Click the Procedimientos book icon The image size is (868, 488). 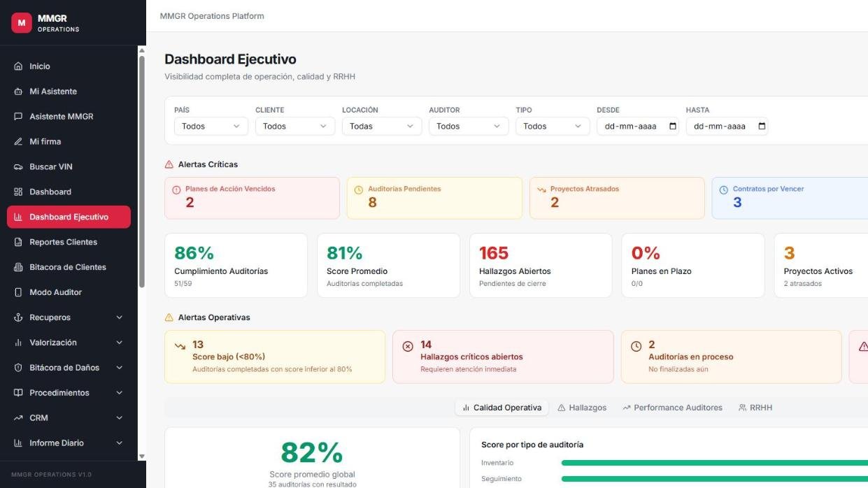pos(18,394)
